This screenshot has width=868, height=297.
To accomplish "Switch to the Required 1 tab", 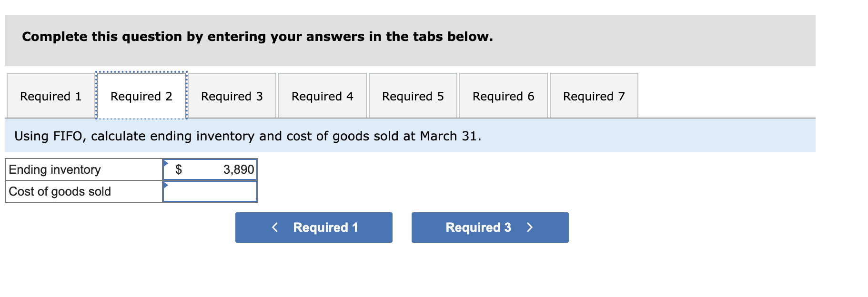I will click(50, 96).
